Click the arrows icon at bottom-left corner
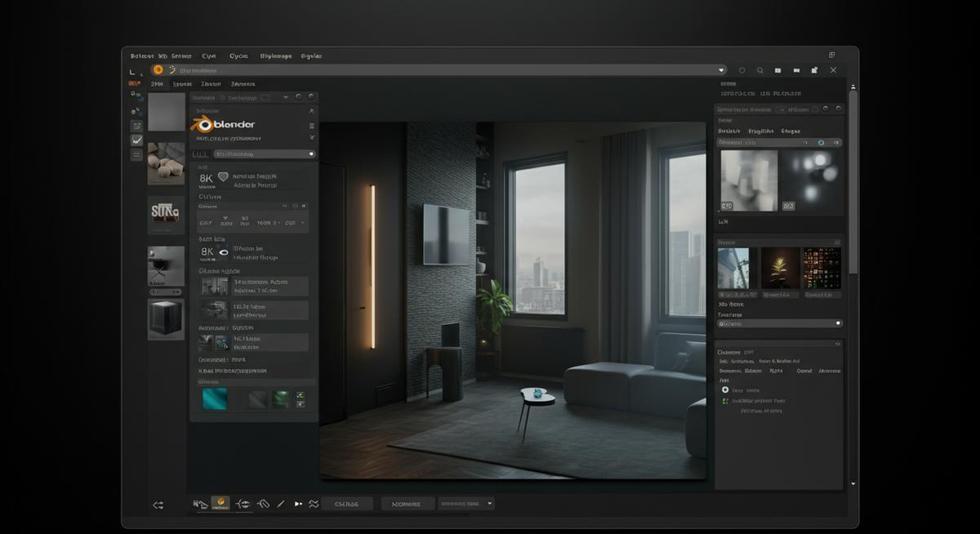This screenshot has height=534, width=980. coord(158,505)
